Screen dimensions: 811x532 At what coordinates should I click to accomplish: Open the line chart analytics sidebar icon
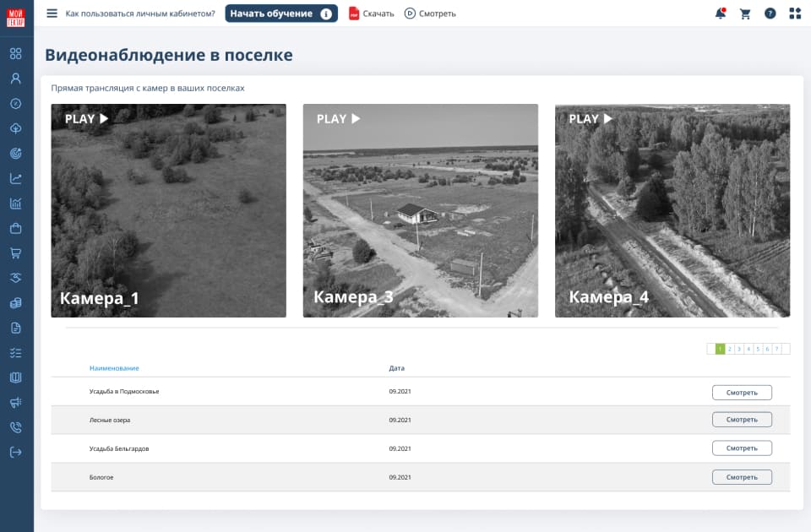click(x=15, y=178)
